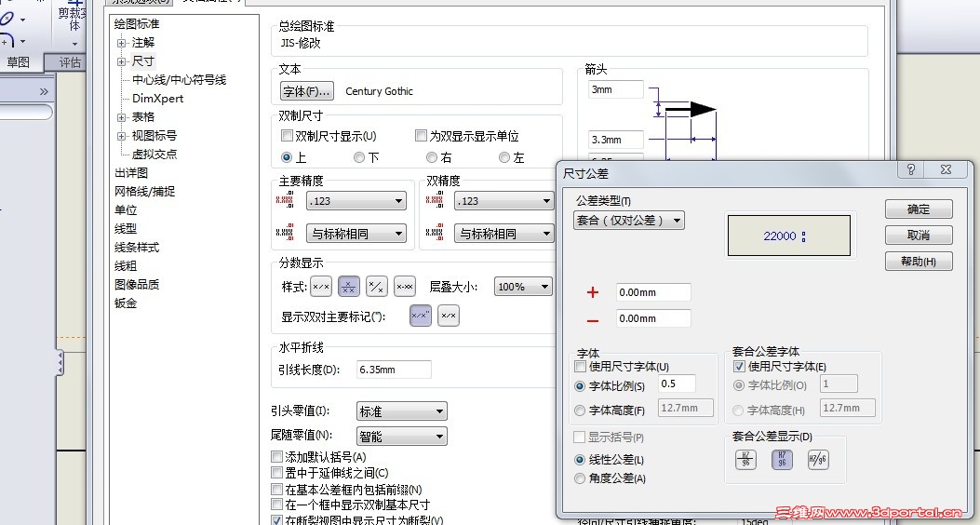Image resolution: width=980 pixels, height=525 pixels.
Task: Select the 上 dual dimension position
Action: 287,157
